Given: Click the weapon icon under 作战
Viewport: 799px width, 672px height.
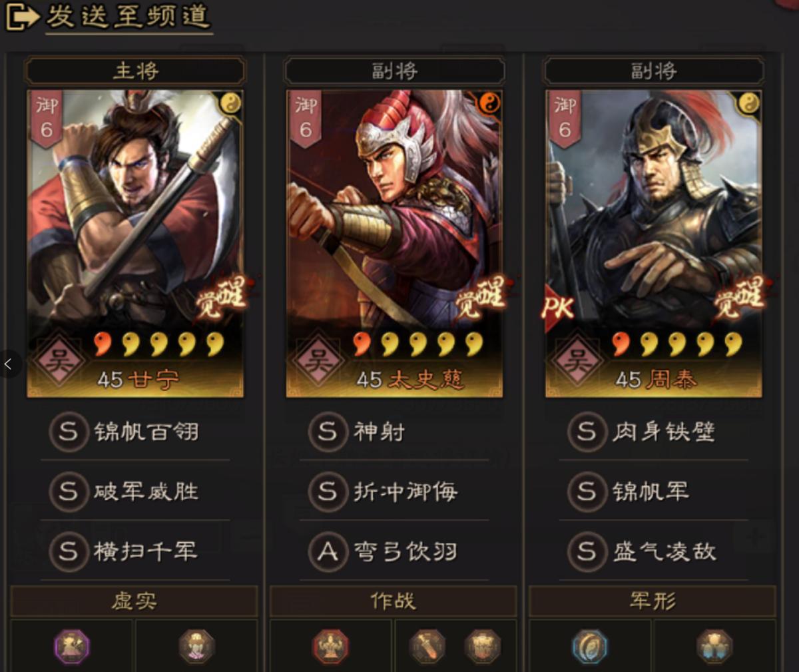Looking at the screenshot, I should [x=427, y=646].
